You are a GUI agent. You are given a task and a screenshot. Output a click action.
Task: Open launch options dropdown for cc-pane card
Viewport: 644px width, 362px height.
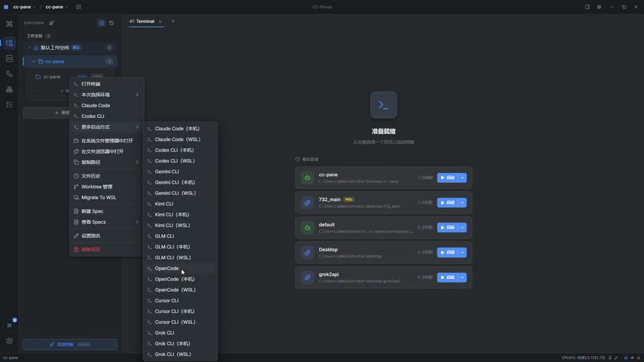tap(462, 178)
